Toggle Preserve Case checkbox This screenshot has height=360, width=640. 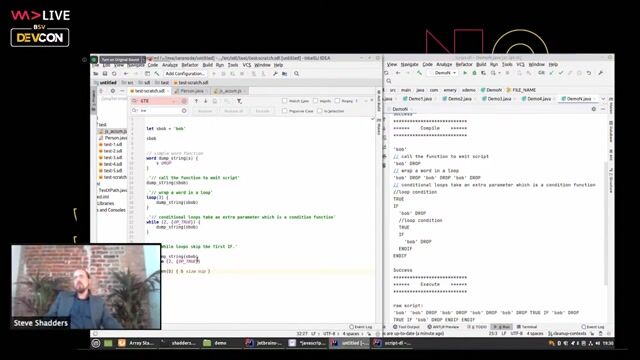tap(284, 111)
